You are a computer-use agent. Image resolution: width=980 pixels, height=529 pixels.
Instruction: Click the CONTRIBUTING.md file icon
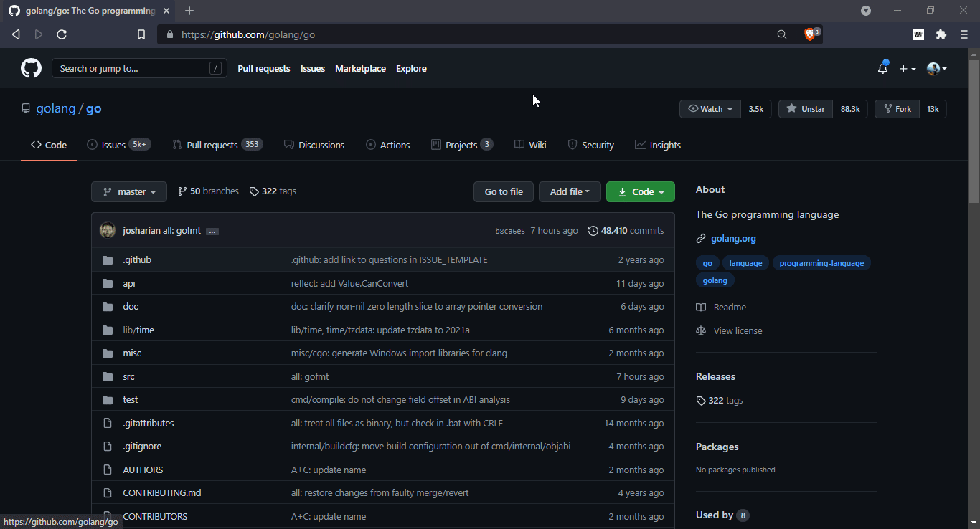(108, 493)
